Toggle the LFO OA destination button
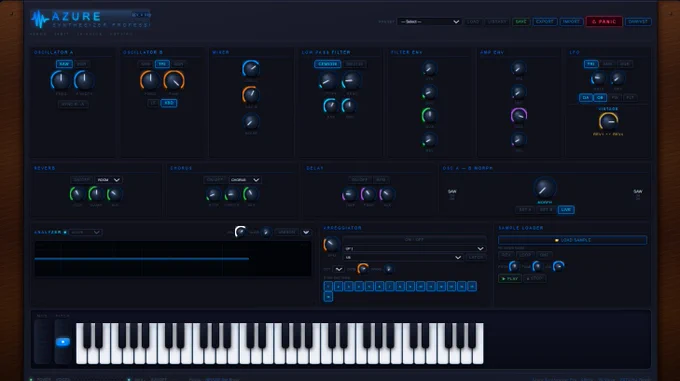The height and width of the screenshot is (381, 680). coord(586,98)
